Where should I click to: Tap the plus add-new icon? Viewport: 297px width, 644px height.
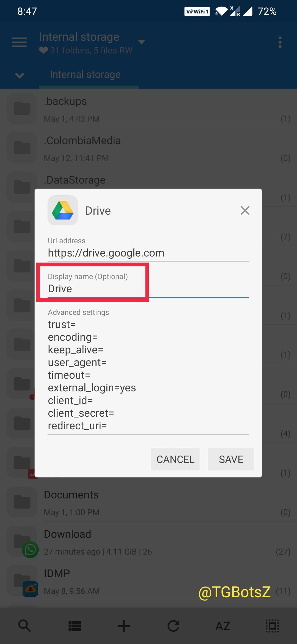coord(124,626)
